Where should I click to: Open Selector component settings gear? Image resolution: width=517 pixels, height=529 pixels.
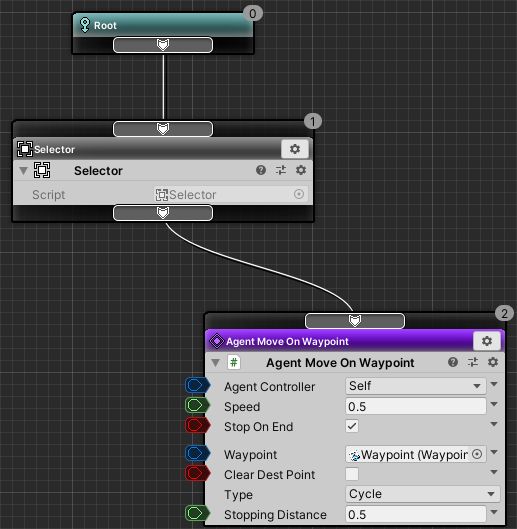pyautogui.click(x=301, y=170)
